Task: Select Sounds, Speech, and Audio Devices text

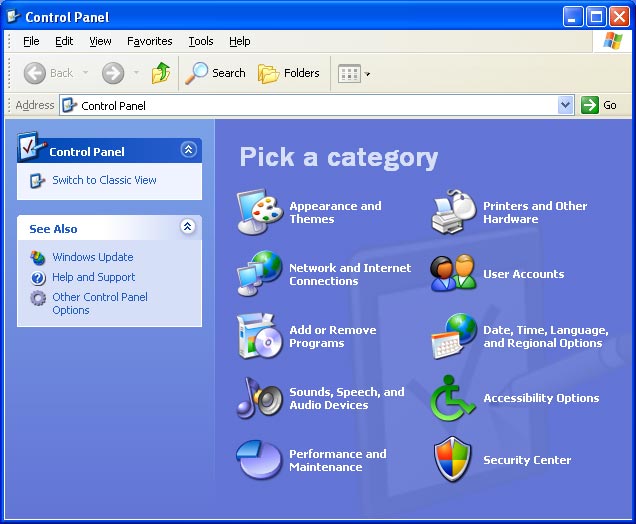Action: coord(347,398)
